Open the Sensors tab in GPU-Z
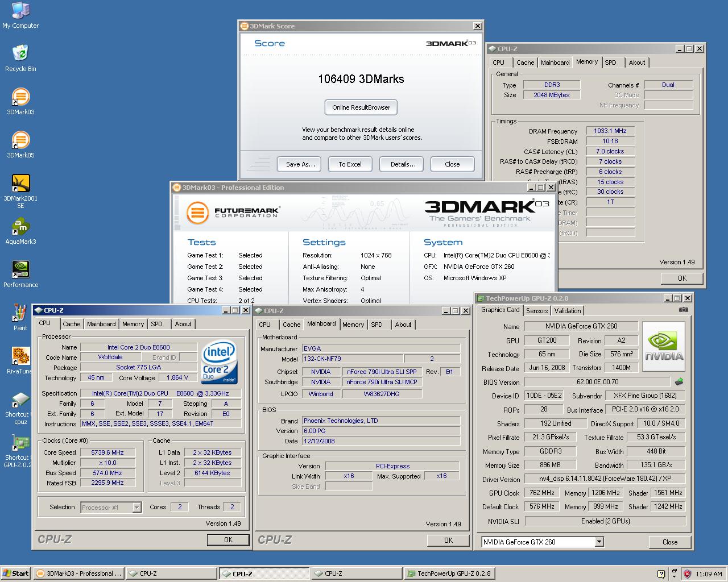This screenshot has height=582, width=728. (x=537, y=311)
